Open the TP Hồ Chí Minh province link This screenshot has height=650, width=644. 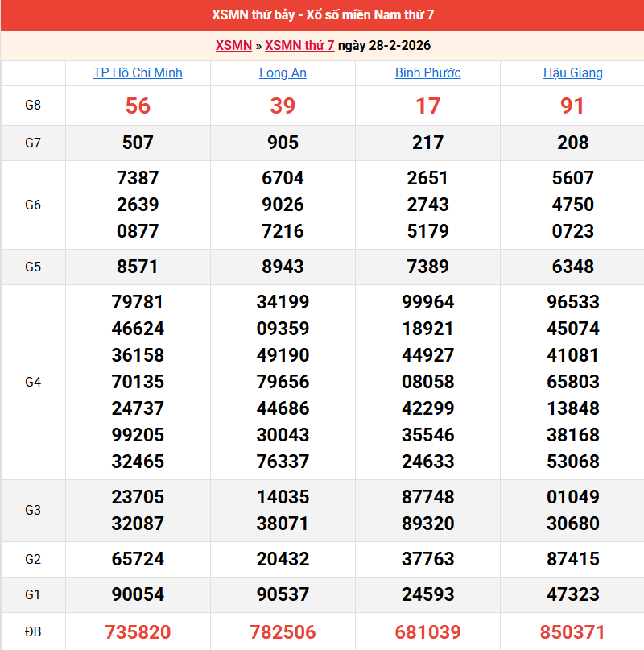tap(138, 73)
